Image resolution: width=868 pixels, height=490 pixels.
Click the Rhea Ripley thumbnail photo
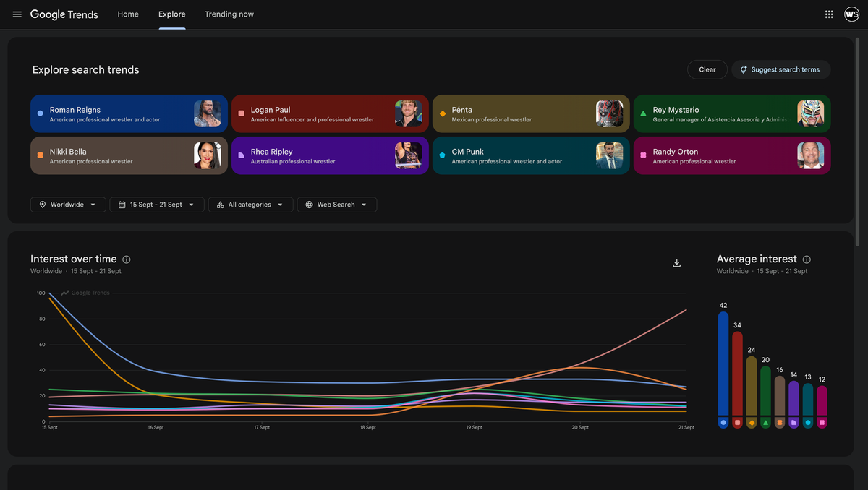click(x=408, y=155)
